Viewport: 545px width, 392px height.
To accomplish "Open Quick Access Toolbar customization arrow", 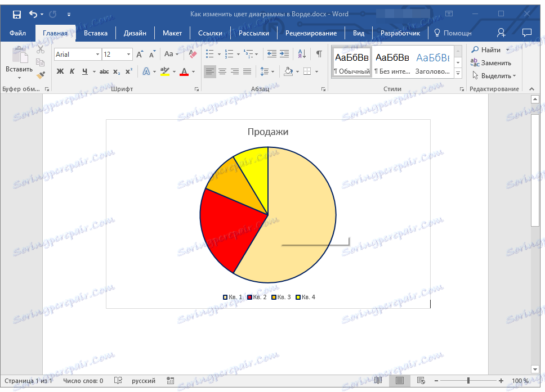I will 69,15.
